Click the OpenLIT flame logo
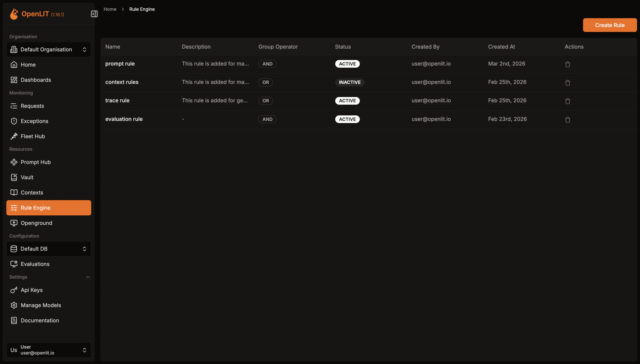The height and width of the screenshot is (364, 640). (14, 14)
